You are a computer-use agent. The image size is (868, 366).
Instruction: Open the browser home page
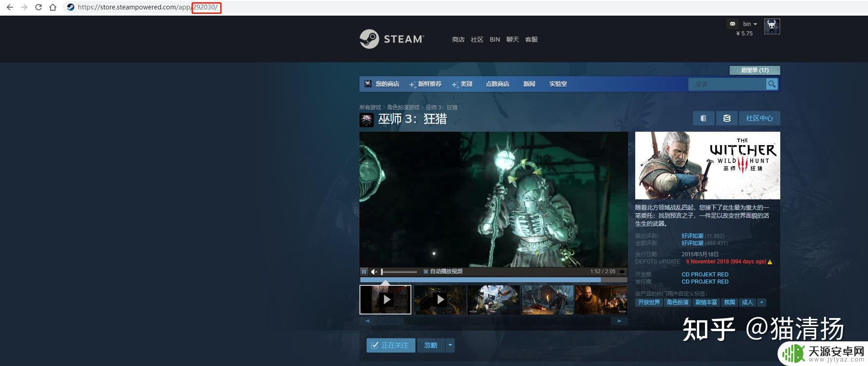coord(53,7)
